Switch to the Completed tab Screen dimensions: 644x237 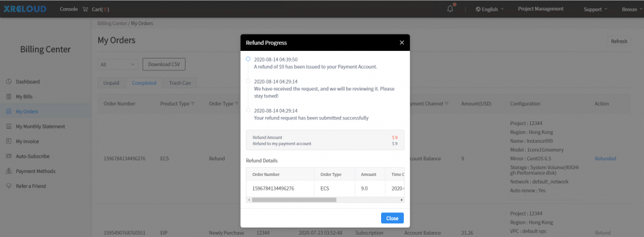coord(144,83)
